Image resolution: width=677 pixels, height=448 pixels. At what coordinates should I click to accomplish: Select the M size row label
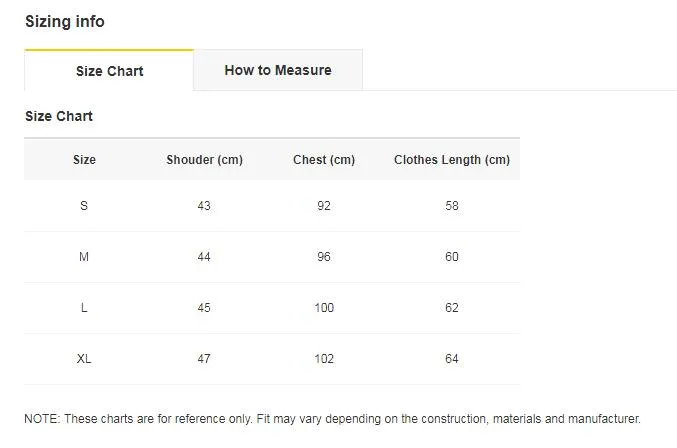click(84, 257)
